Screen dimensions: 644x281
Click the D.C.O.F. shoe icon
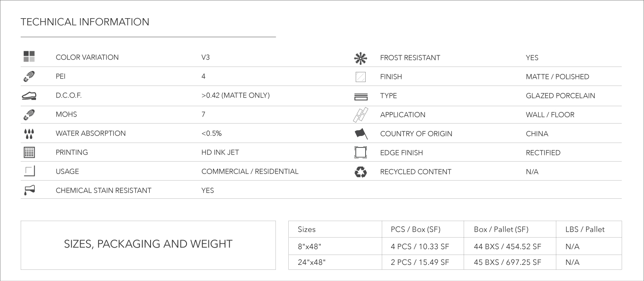[x=29, y=95]
